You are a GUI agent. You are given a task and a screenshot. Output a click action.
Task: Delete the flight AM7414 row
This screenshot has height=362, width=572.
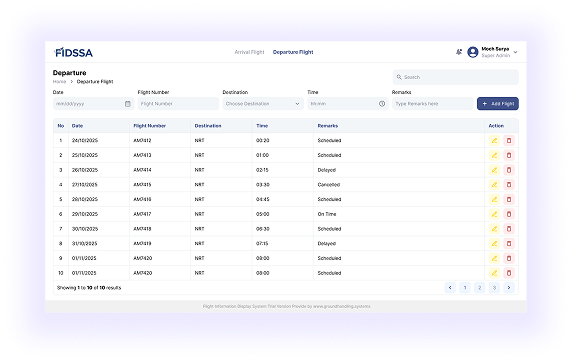tap(509, 170)
